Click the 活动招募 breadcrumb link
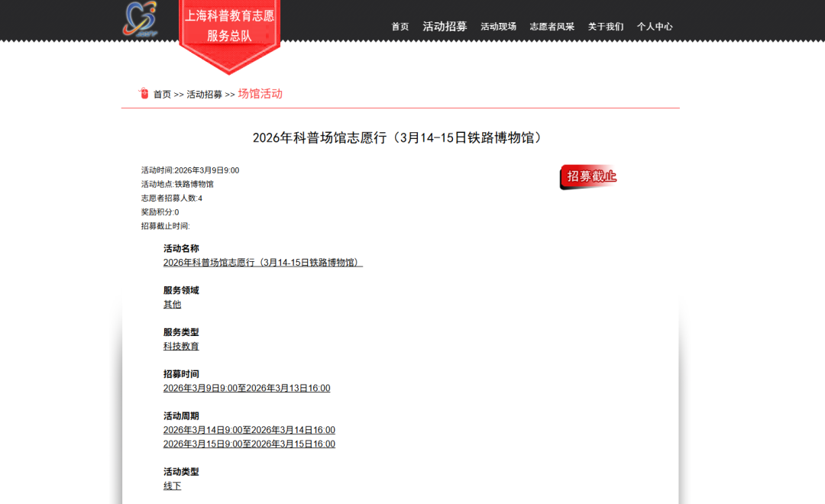This screenshot has width=825, height=504. [204, 95]
